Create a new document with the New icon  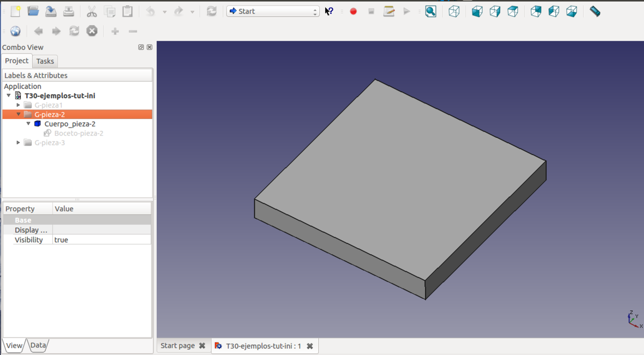tap(16, 11)
